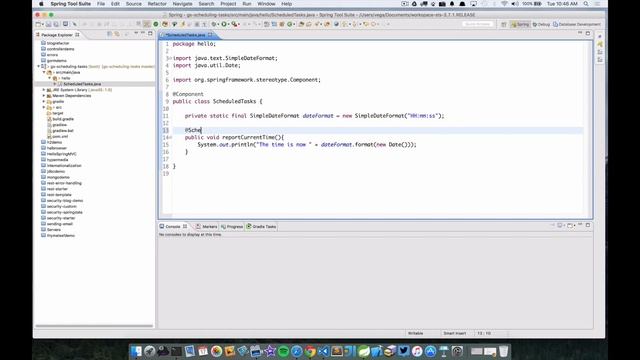Click the green Boot Dashboard toolbar icon

coord(156,24)
